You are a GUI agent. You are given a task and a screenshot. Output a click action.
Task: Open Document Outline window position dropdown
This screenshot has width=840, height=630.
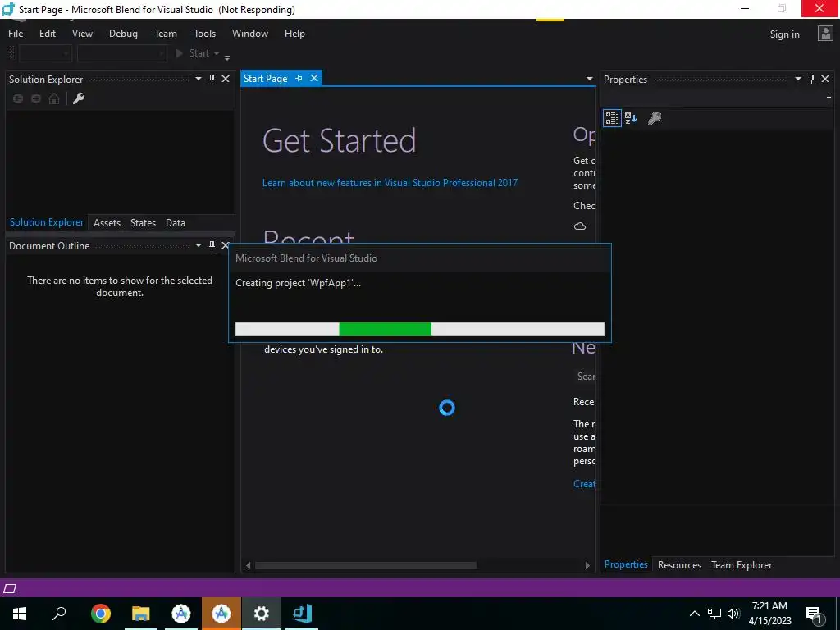[199, 245]
